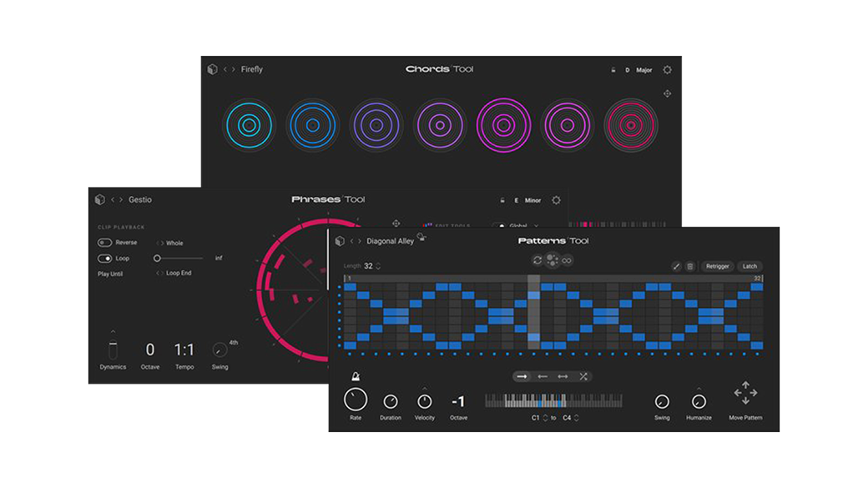
Task: Trigger the second blue chord circle
Action: (x=313, y=125)
